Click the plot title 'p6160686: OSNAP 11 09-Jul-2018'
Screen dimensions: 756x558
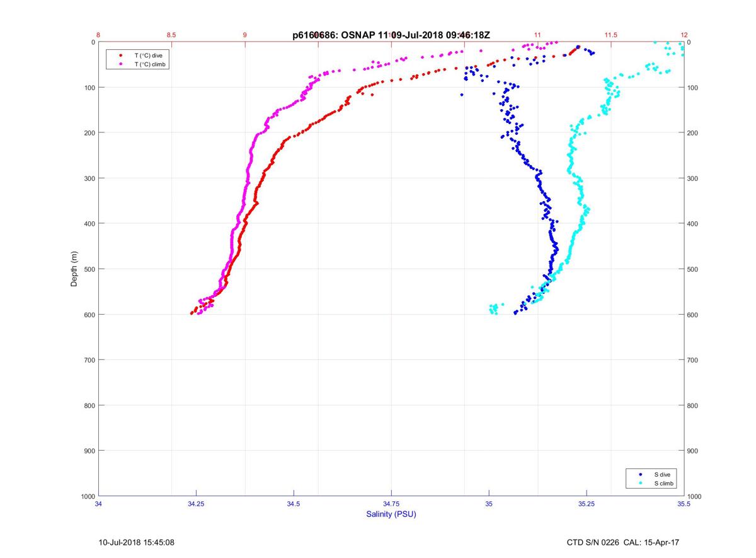[x=392, y=35]
